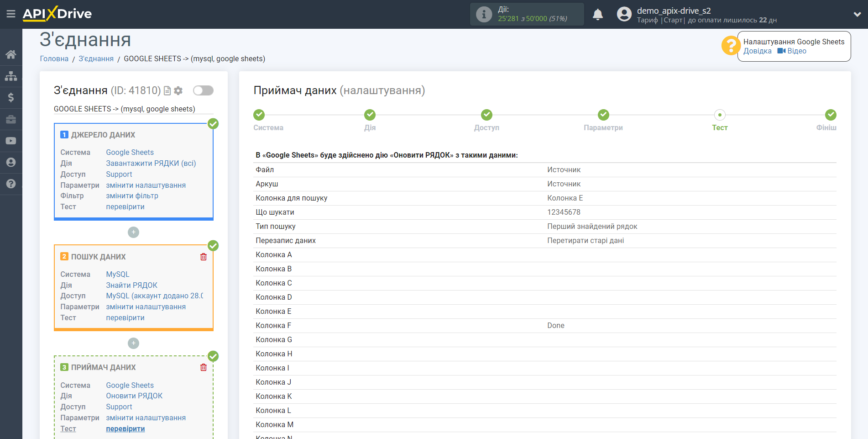Open the Довідка help link
This screenshot has height=439, width=868.
tap(758, 51)
